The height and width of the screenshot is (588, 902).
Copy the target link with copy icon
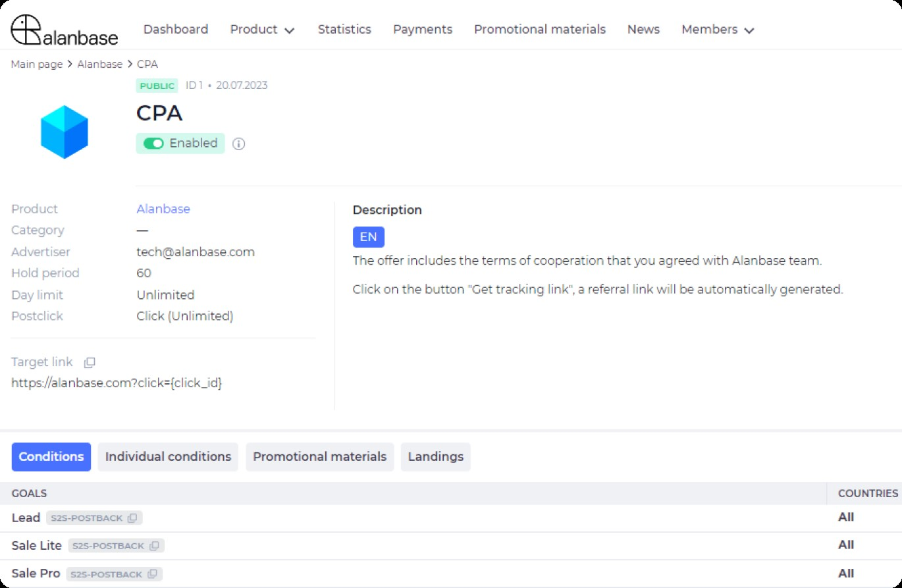click(x=90, y=362)
